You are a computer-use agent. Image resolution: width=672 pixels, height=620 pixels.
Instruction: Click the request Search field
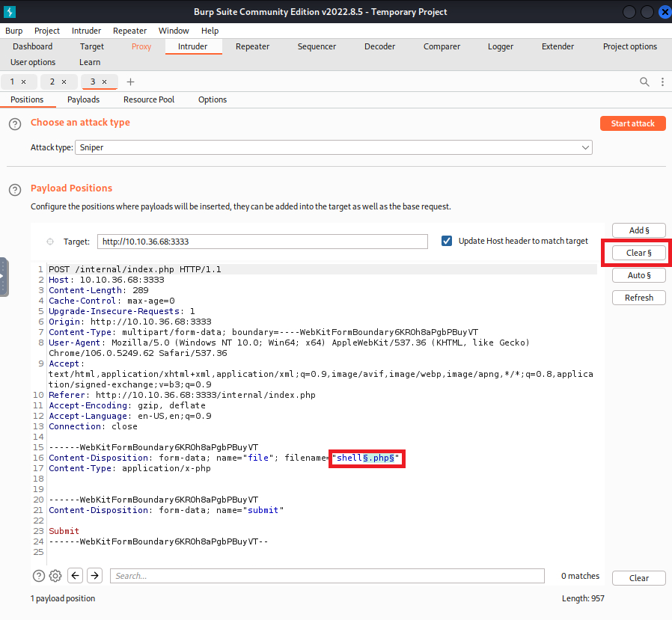coord(328,576)
